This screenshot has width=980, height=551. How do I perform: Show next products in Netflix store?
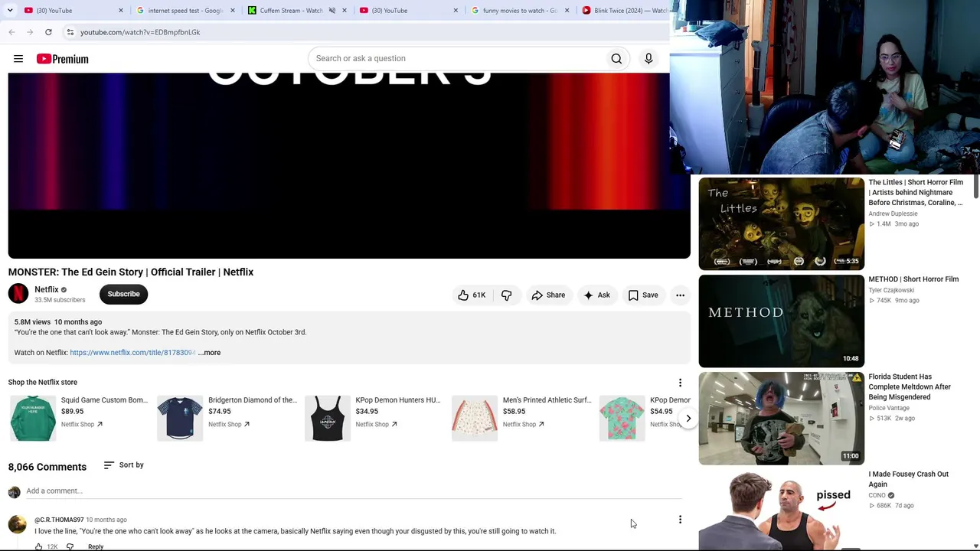tap(688, 419)
